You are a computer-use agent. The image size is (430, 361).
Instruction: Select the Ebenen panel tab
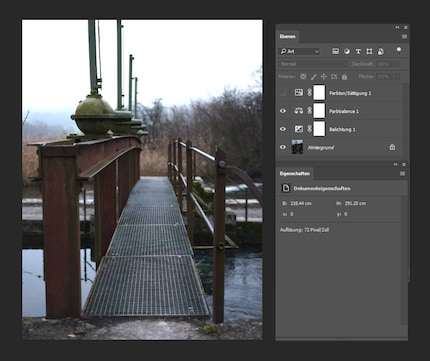coord(287,36)
